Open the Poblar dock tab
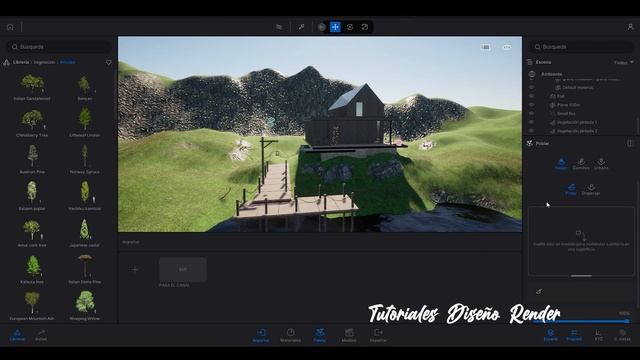Viewport: 640px width, 360px height. point(320,335)
